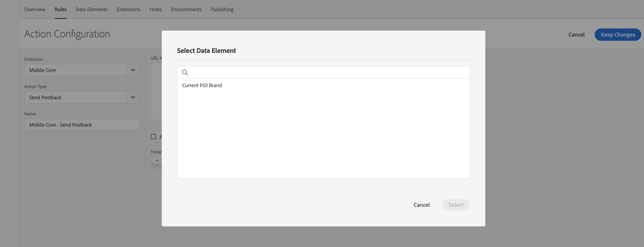Viewport: 644px width, 247px height.
Task: Click the Name field with Send Postback
Action: tap(82, 125)
